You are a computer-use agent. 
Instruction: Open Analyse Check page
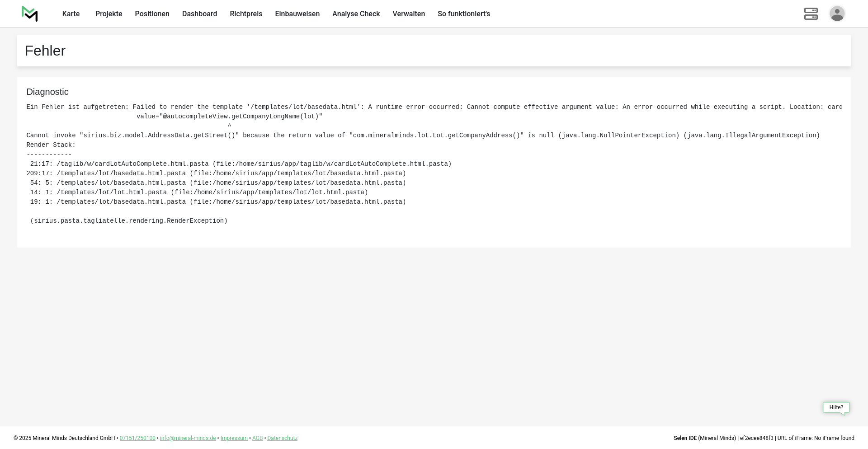tap(356, 14)
